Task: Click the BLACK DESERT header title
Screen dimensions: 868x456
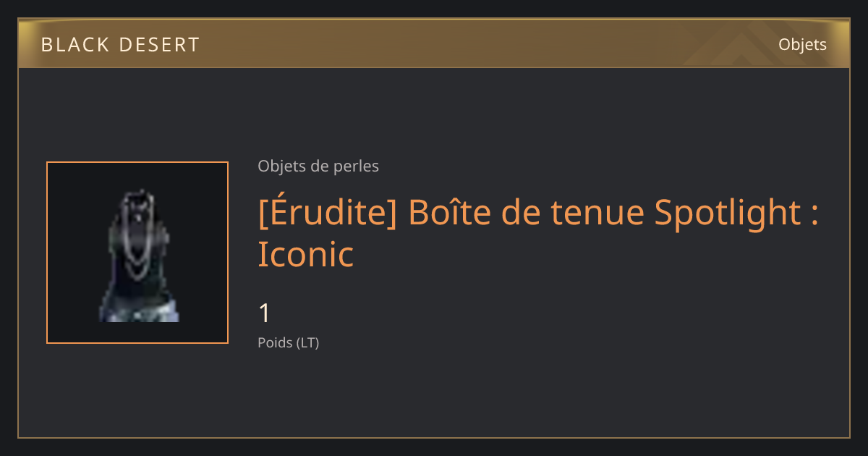Action: coord(120,45)
